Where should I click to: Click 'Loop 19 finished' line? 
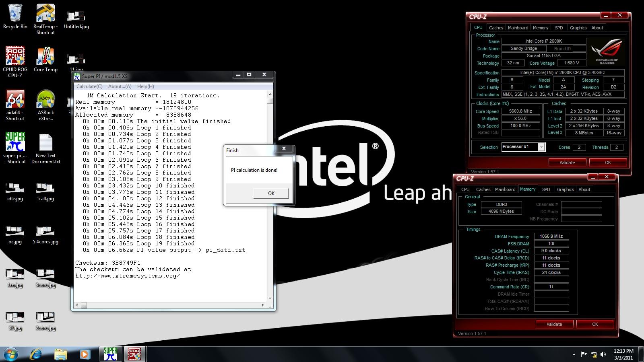[x=138, y=244]
